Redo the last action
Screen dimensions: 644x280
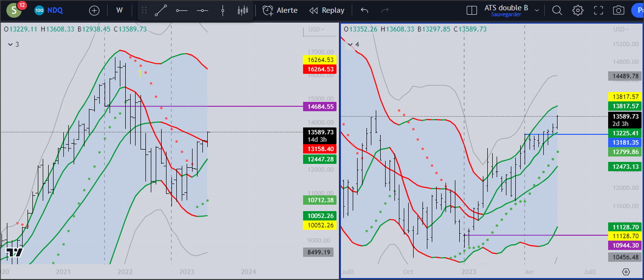click(x=385, y=10)
